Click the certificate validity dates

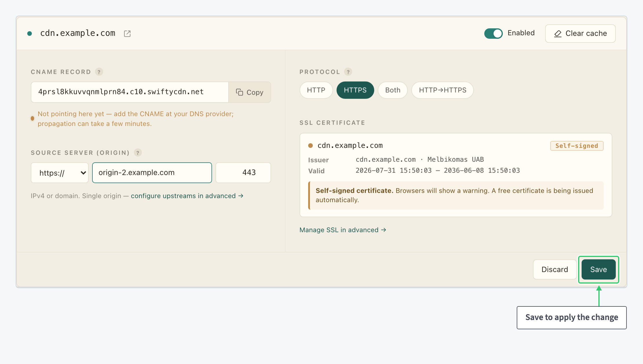[438, 171]
